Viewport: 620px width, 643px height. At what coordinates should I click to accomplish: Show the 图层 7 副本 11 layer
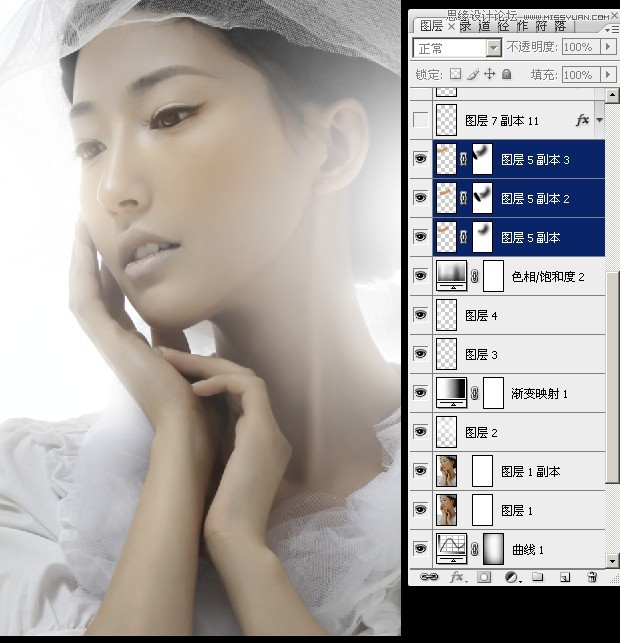click(x=420, y=120)
